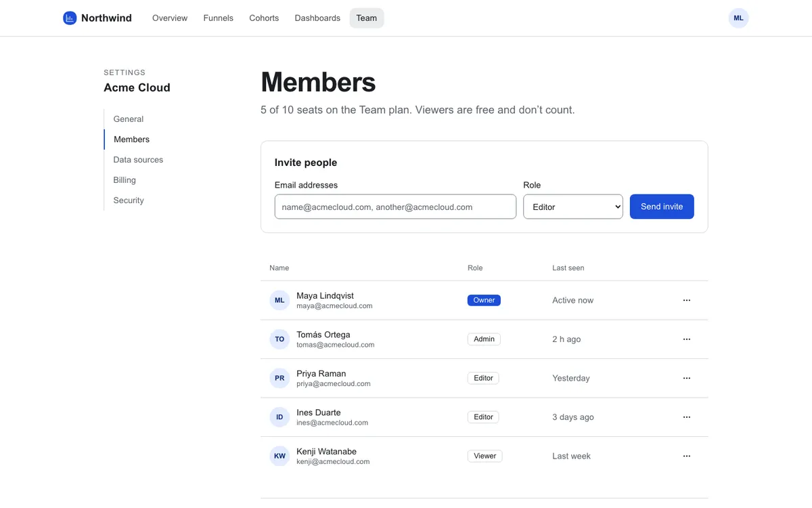Open Data sources settings
812x508 pixels.
(x=138, y=160)
